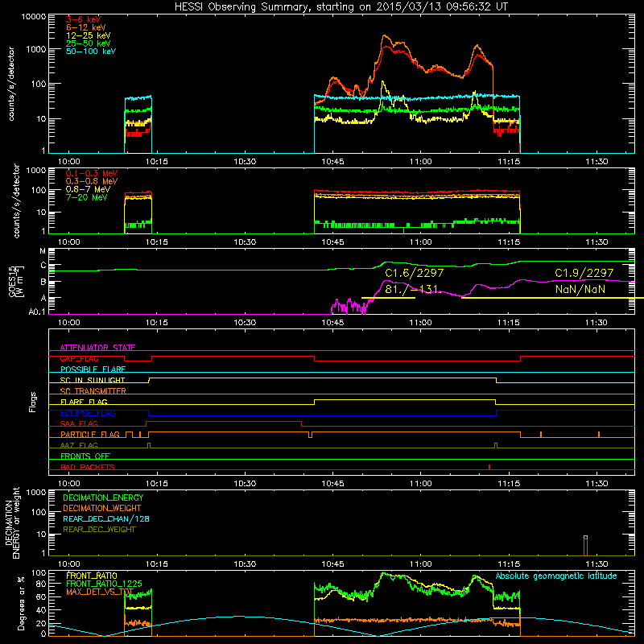This screenshot has width=644, height=644.
Task: Select the MAX_DET_VS_TOT legend label
Action: (100, 592)
